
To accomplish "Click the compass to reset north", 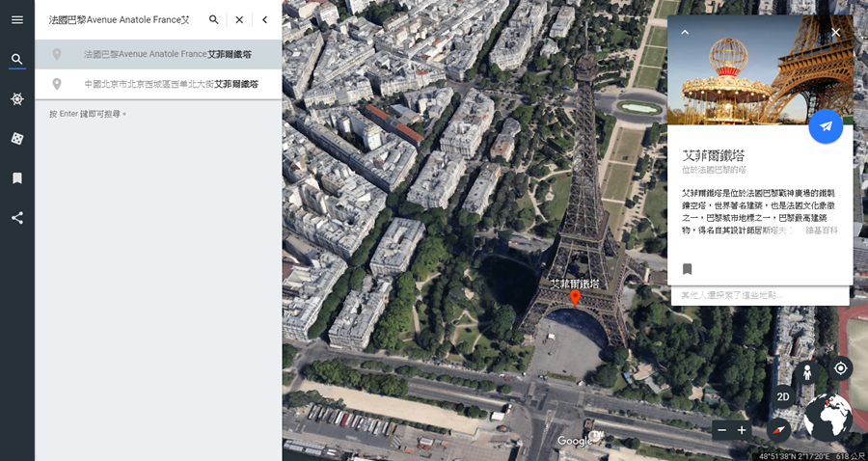I will [x=779, y=430].
